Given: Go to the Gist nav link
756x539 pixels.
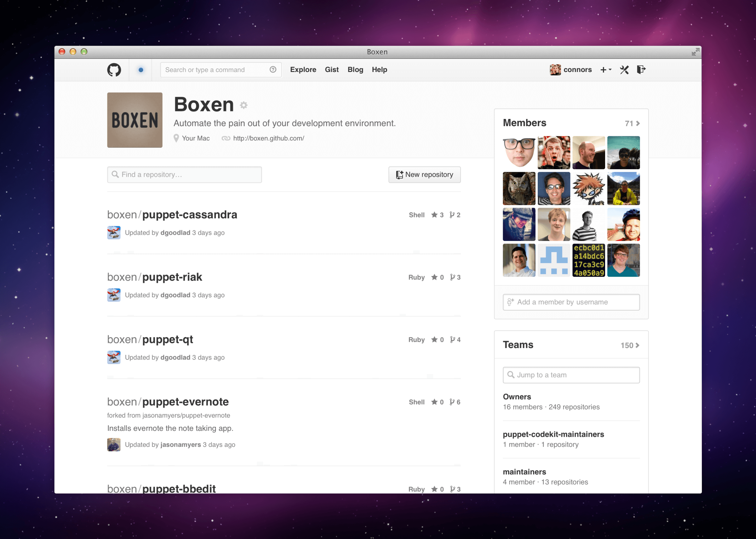Looking at the screenshot, I should (331, 70).
